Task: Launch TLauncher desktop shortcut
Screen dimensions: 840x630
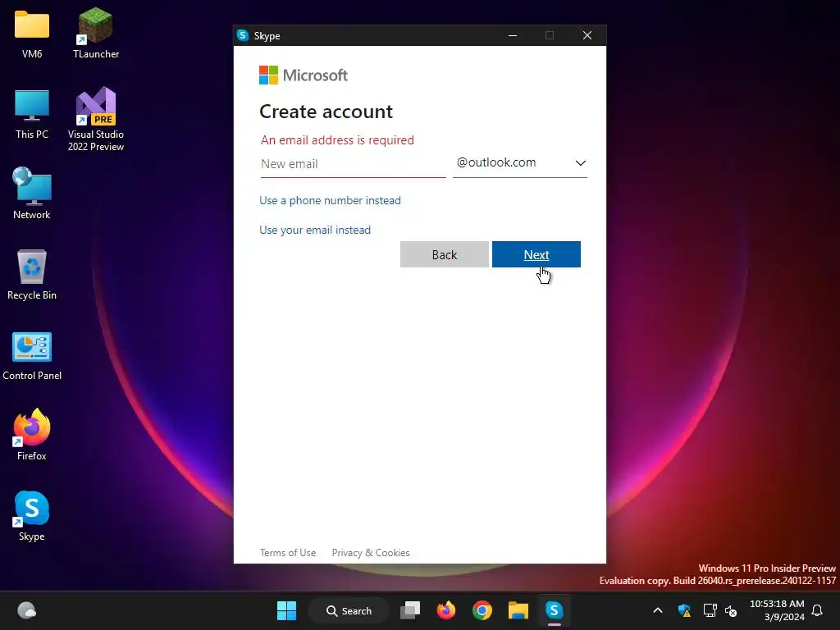Action: click(x=96, y=33)
